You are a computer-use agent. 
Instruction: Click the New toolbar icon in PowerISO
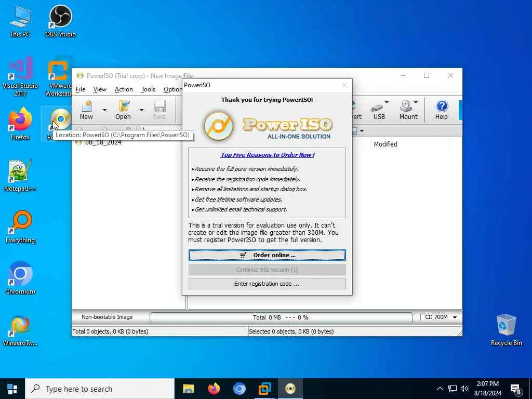point(86,110)
